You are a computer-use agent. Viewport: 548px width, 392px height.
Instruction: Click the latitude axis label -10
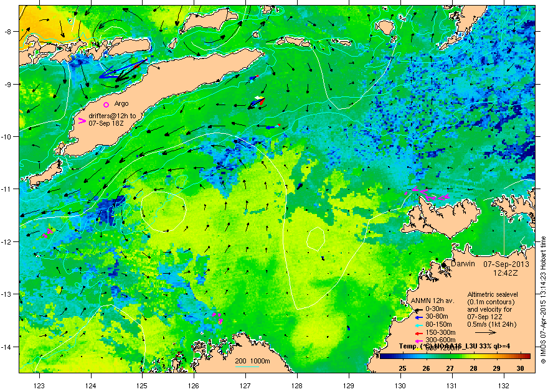pyautogui.click(x=7, y=136)
